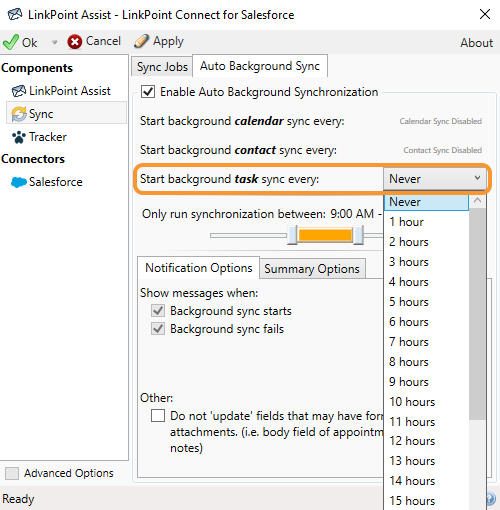Enable the Advanced Options checkbox
Image resolution: width=500 pixels, height=510 pixels.
[12, 473]
